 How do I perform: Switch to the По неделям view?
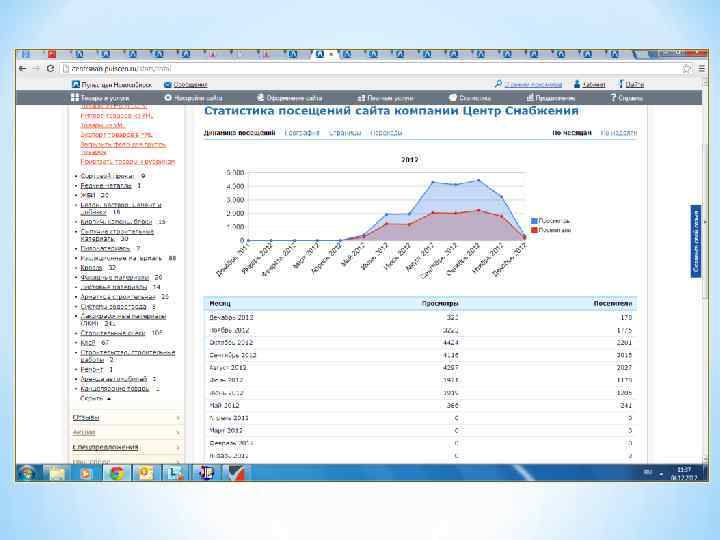(x=619, y=133)
